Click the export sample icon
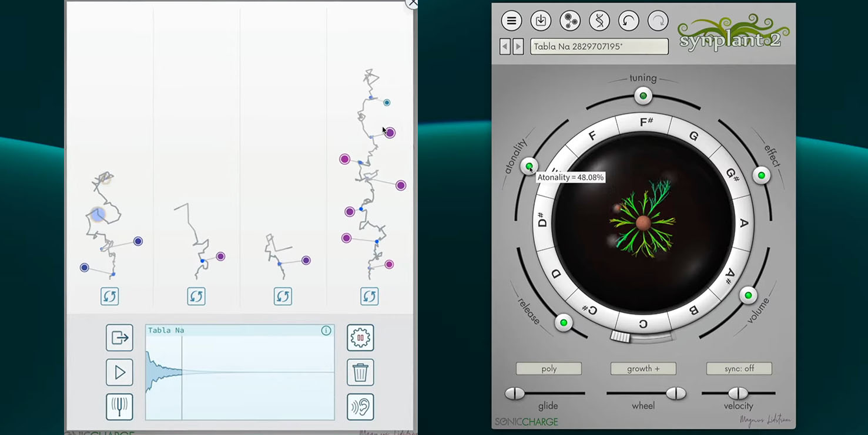The height and width of the screenshot is (435, 868). pyautogui.click(x=119, y=338)
